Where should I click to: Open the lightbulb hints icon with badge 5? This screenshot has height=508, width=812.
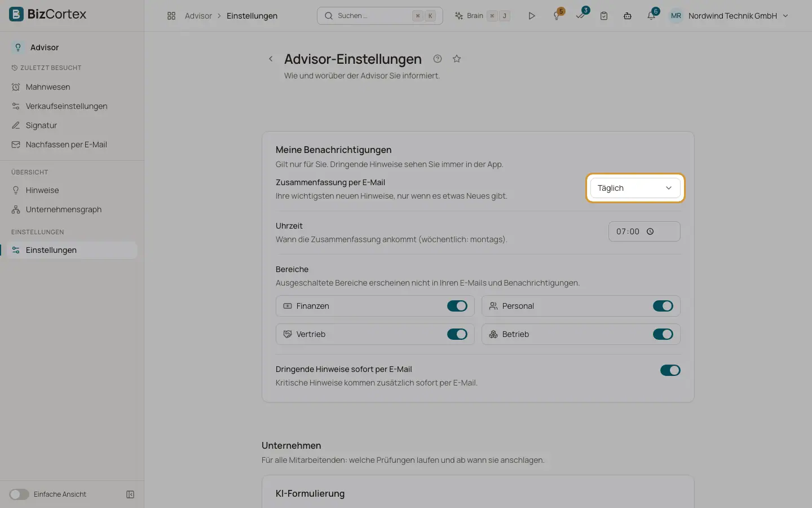coord(557,16)
